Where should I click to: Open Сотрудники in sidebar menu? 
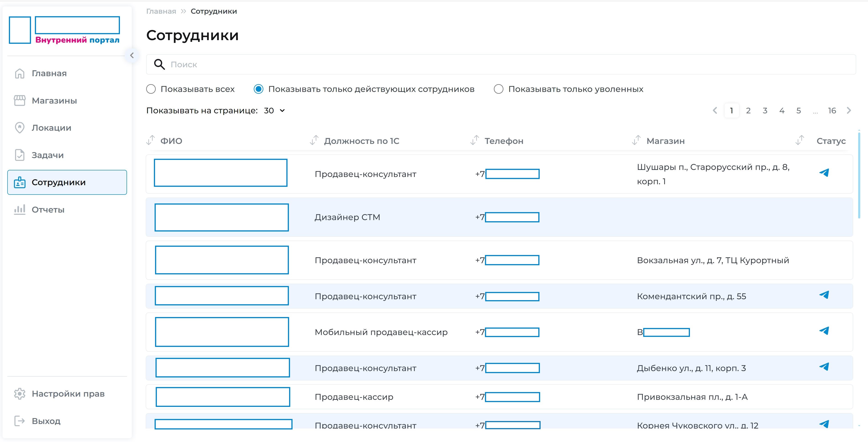click(67, 182)
